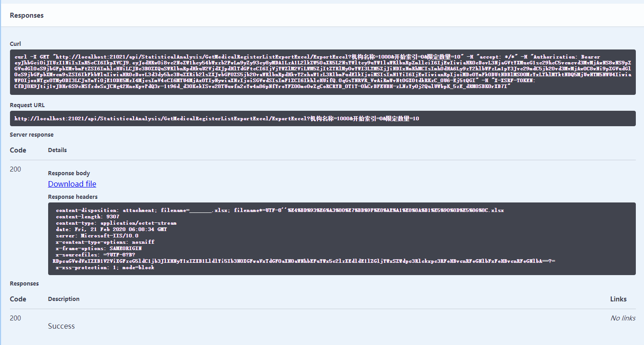The image size is (644, 345).
Task: Collapse the Responses panel header
Action: click(x=26, y=15)
